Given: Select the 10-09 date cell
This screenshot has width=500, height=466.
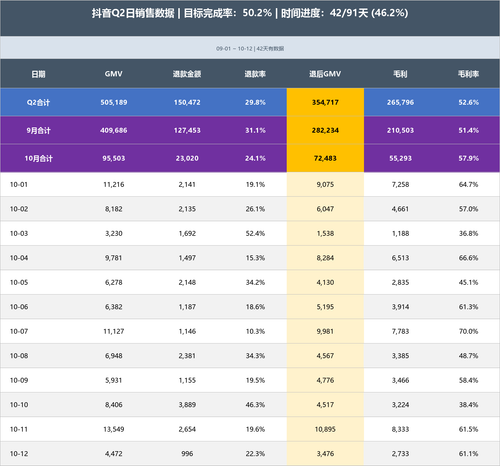Looking at the screenshot, I should point(19,380).
